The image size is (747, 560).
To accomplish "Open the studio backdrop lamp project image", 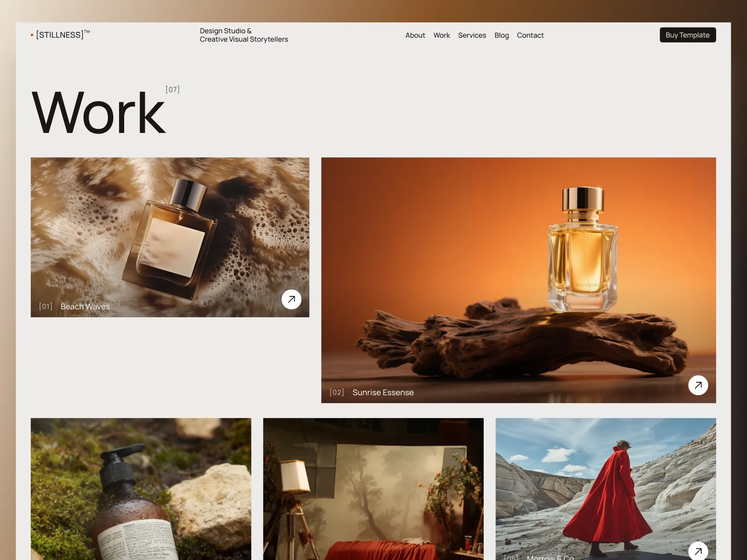I will 373,489.
